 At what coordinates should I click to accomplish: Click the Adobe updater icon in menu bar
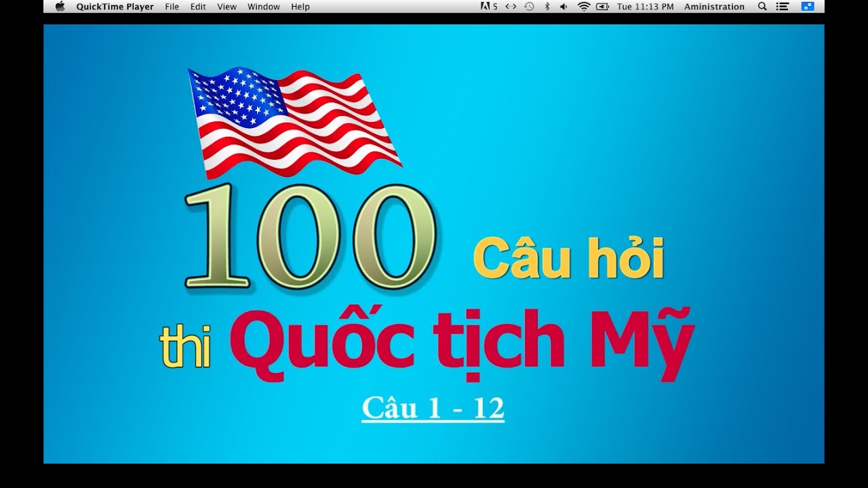tap(488, 7)
